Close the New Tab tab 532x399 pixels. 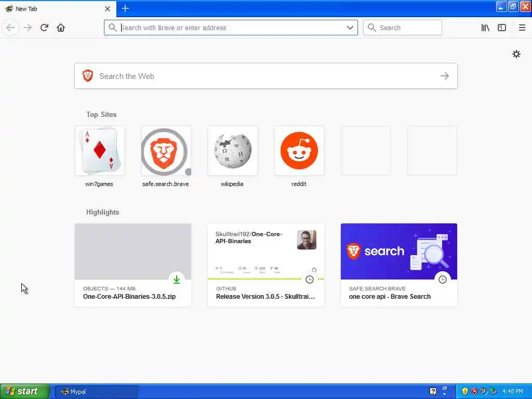tap(108, 9)
